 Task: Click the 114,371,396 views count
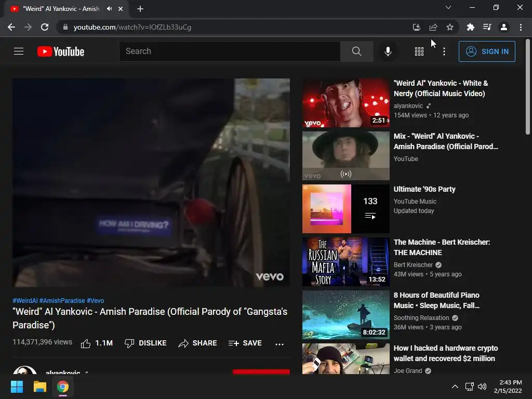pyautogui.click(x=43, y=342)
